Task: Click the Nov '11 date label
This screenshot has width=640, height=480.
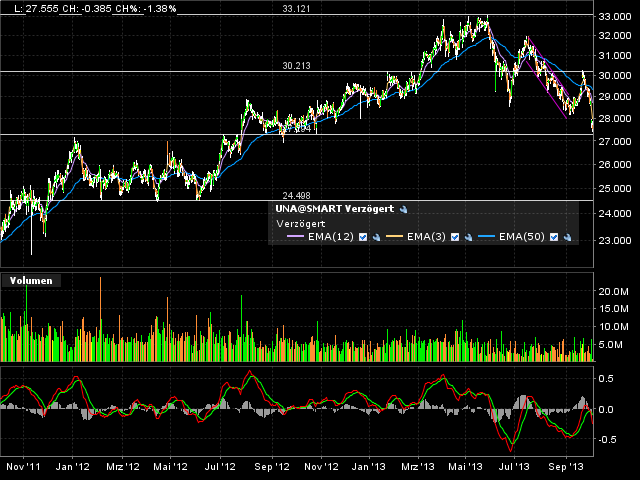Action: (x=23, y=467)
